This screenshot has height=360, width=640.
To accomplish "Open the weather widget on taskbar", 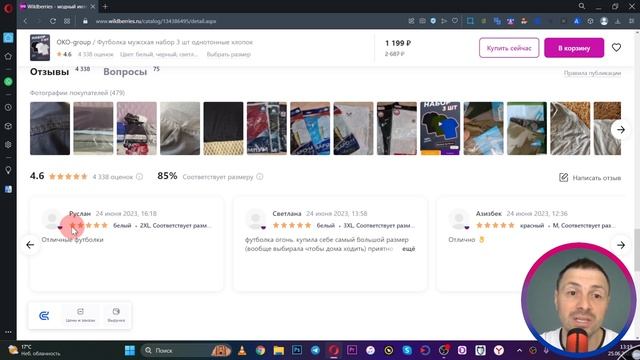I will tap(35, 350).
